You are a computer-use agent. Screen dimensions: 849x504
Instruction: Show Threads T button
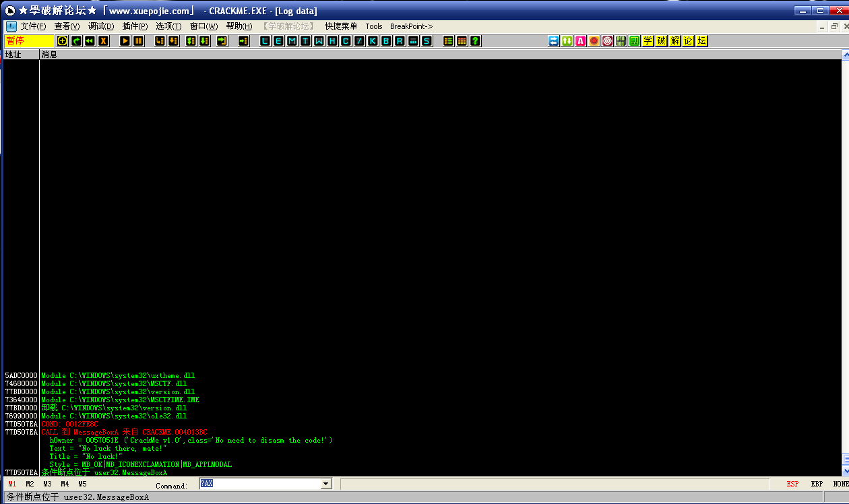(305, 41)
